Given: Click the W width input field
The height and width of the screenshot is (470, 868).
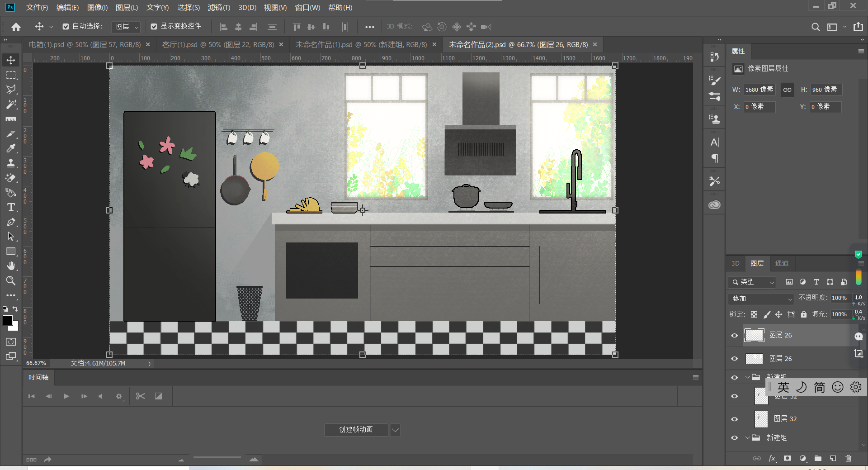Looking at the screenshot, I should [x=759, y=90].
